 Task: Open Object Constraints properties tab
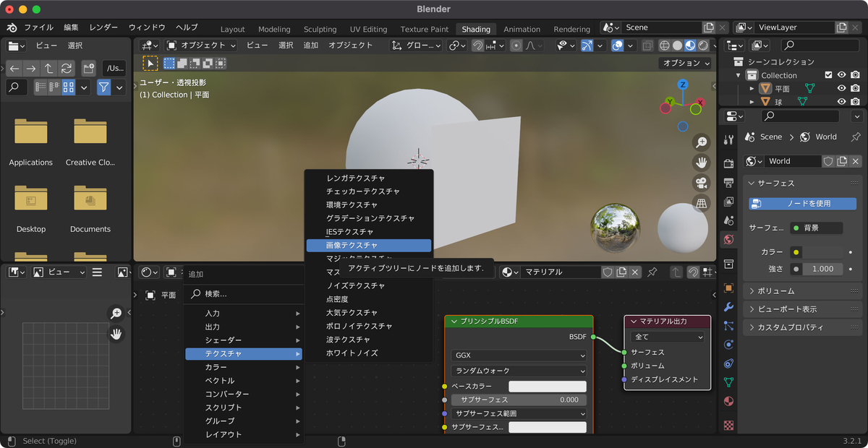(728, 363)
